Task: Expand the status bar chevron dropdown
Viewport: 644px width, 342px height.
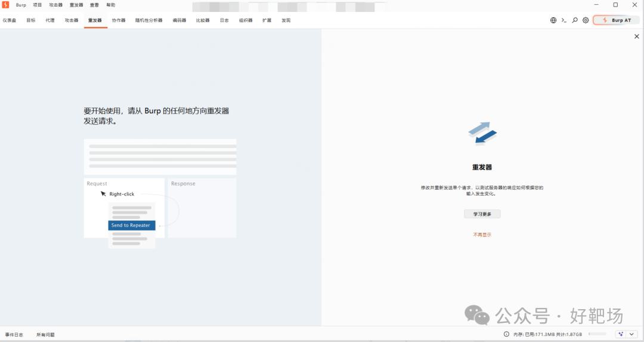Action: (x=631, y=334)
